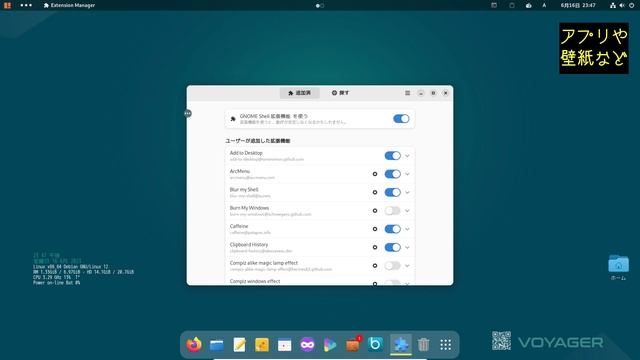The image size is (640, 360).
Task: Open the Caffeine indicator in the top bar
Action: click(x=529, y=5)
